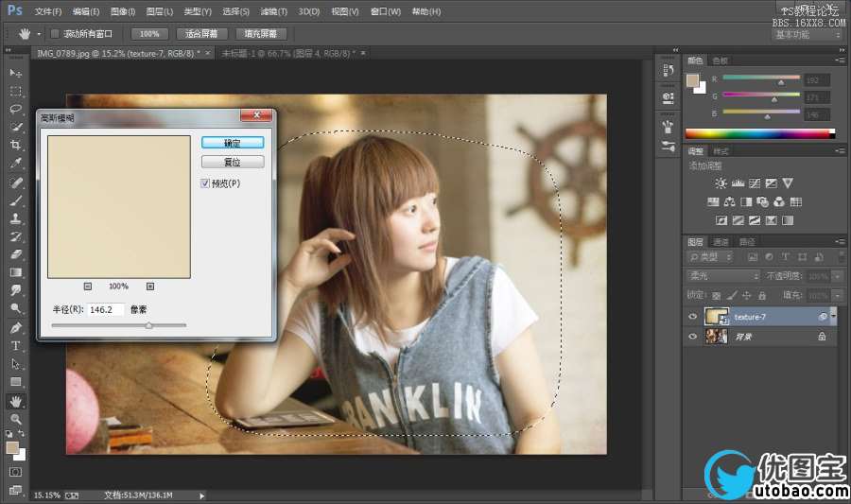Select the Lasso tool
Image resolution: width=851 pixels, height=504 pixels.
(15, 109)
